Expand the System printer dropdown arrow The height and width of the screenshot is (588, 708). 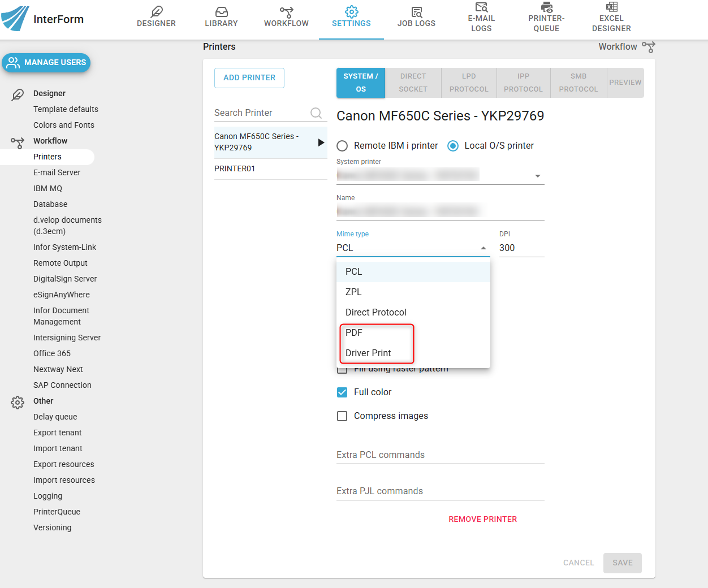click(x=538, y=176)
